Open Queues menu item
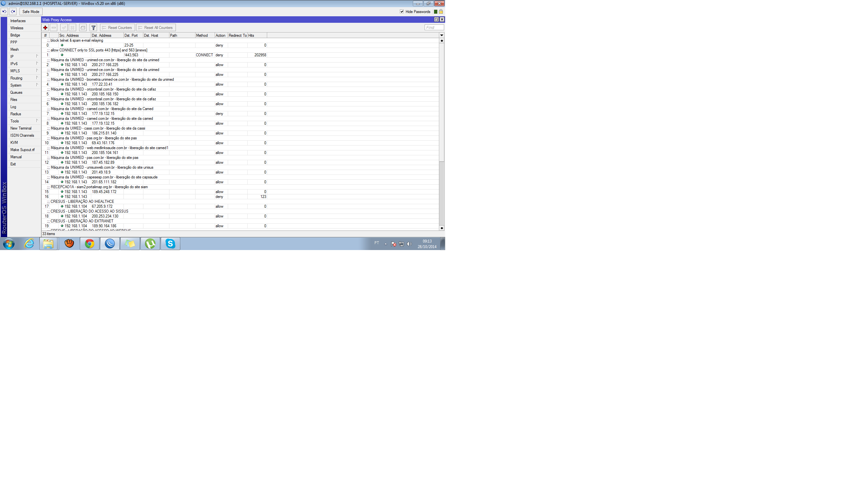The height and width of the screenshot is (504, 859). coord(24,92)
